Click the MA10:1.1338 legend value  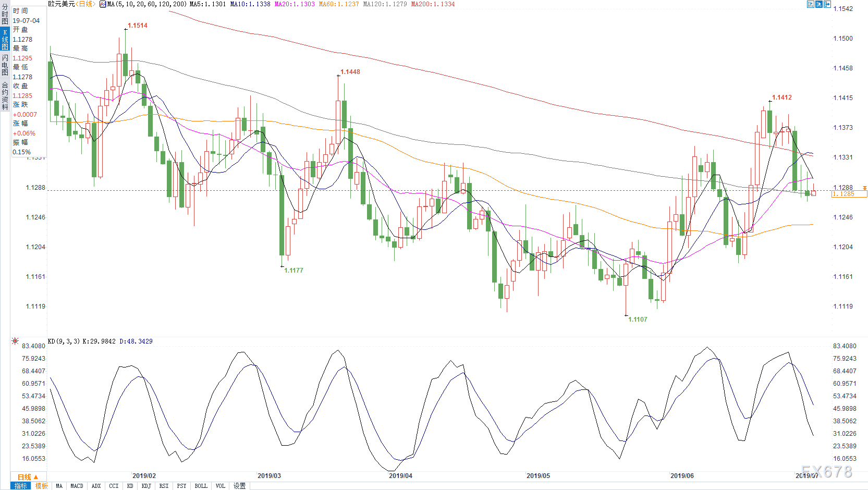tap(250, 4)
